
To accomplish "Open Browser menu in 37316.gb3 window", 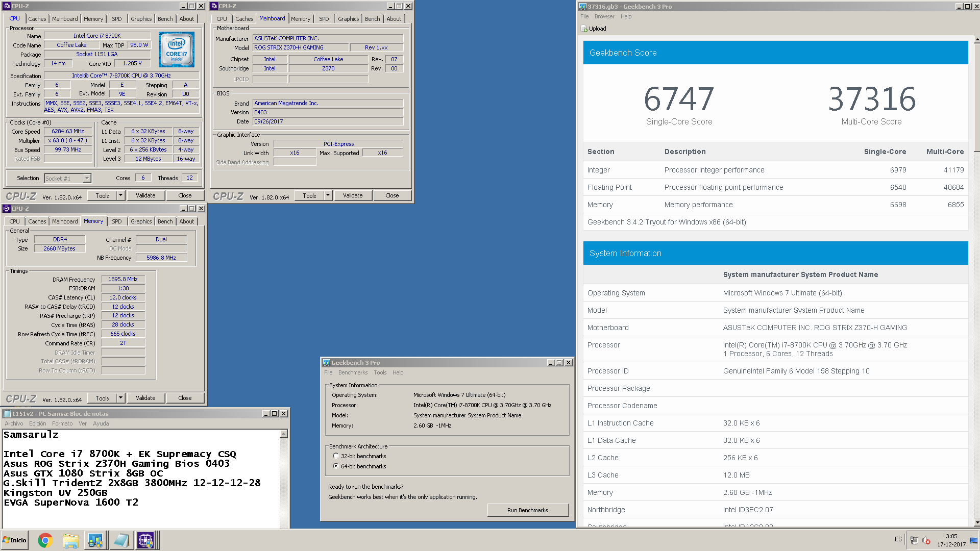I will pos(604,16).
